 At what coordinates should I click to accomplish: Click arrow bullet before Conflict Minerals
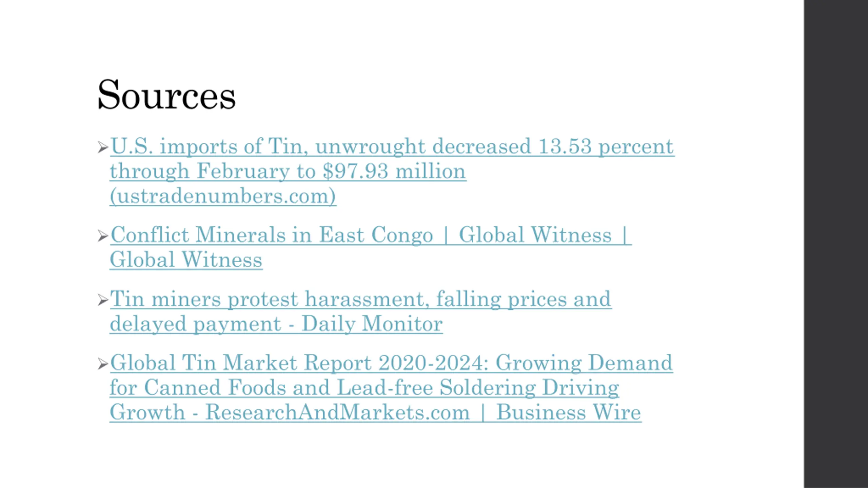103,236
